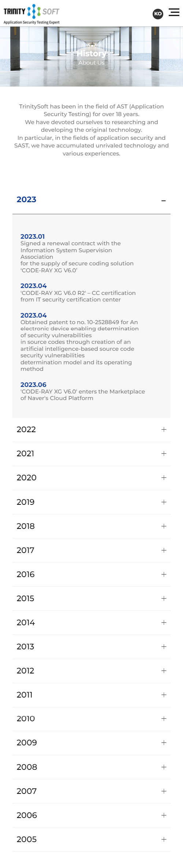The width and height of the screenshot is (183, 868).
Task: Click the TrinitySoft logo
Action: coord(31,14)
